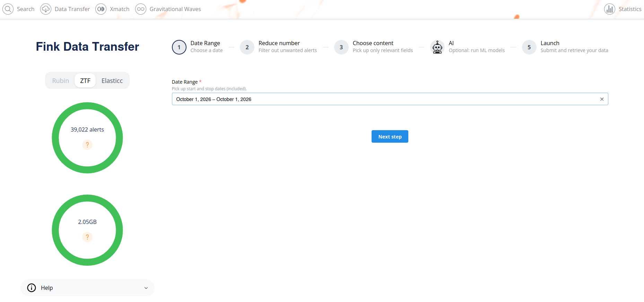The image size is (644, 302).
Task: Click the Next step button
Action: (x=390, y=136)
